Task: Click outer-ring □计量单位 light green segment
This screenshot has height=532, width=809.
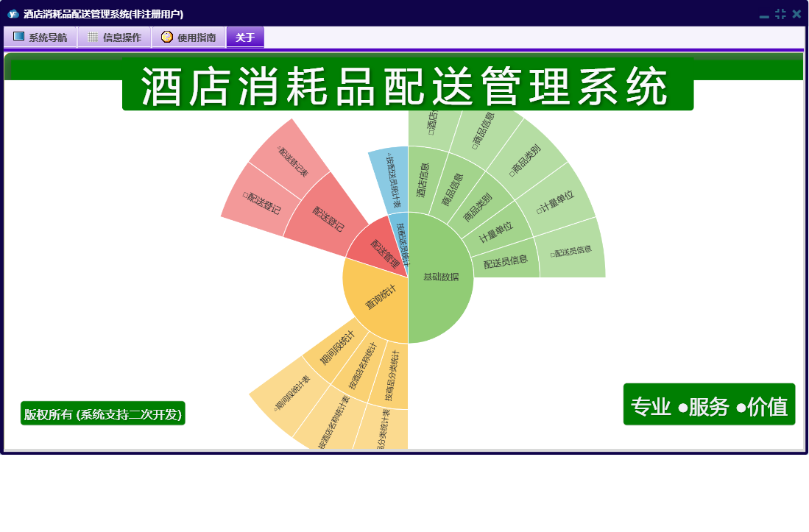Action: (x=556, y=202)
